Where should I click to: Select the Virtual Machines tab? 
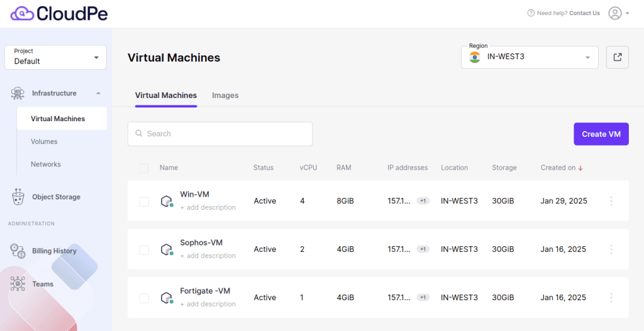point(166,95)
